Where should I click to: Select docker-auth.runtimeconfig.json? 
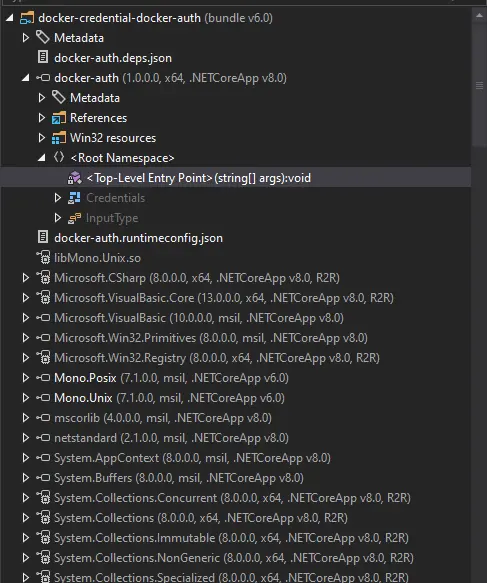coord(138,238)
